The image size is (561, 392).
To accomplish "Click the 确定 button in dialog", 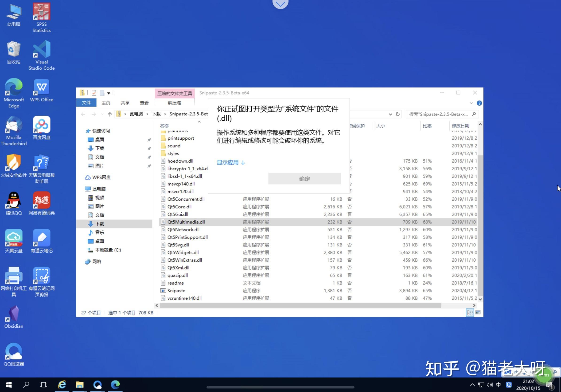I will pos(304,179).
